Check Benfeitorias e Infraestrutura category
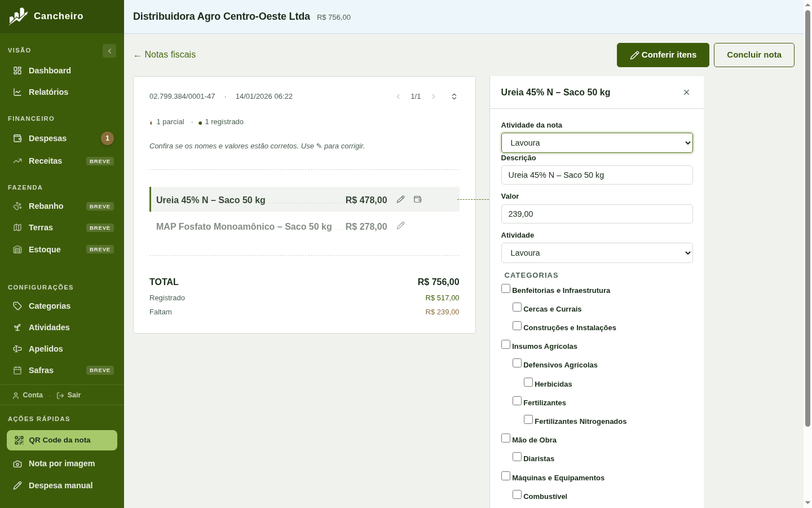 coord(506,288)
